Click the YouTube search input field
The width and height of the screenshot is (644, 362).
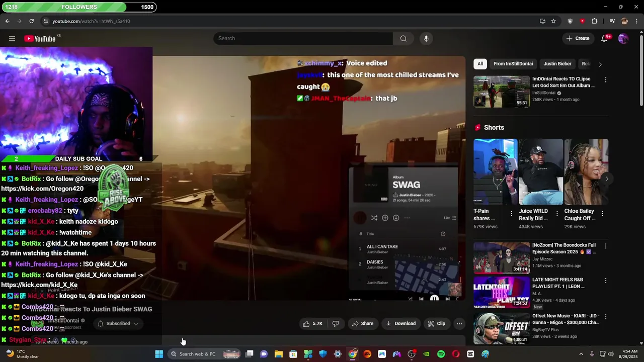[x=303, y=38]
